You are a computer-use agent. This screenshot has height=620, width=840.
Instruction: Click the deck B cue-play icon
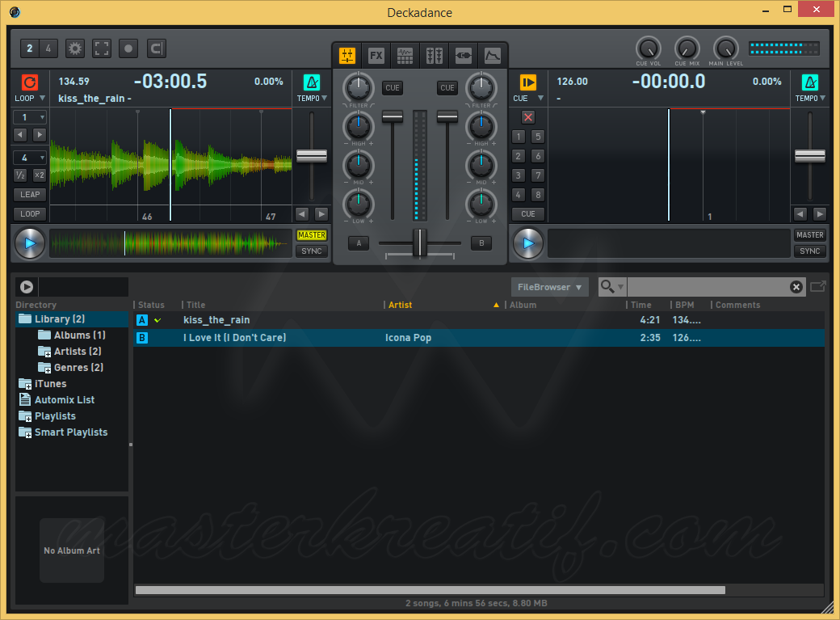tap(528, 82)
